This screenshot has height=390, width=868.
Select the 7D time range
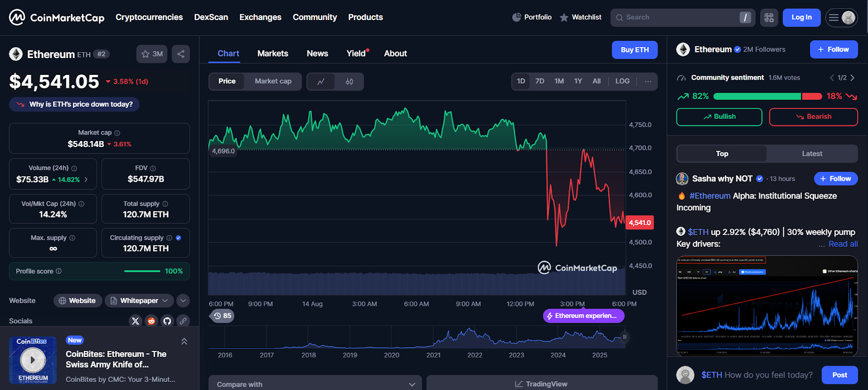540,81
